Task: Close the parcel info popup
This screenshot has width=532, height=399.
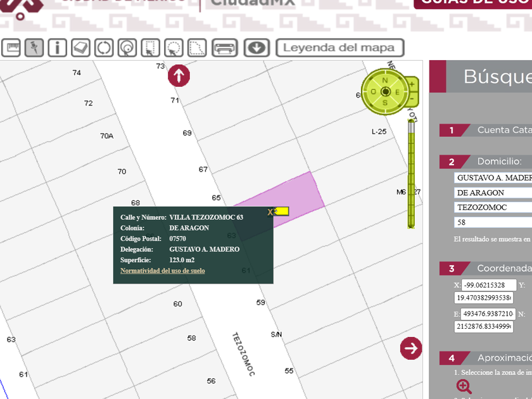Action: pyautogui.click(x=271, y=212)
